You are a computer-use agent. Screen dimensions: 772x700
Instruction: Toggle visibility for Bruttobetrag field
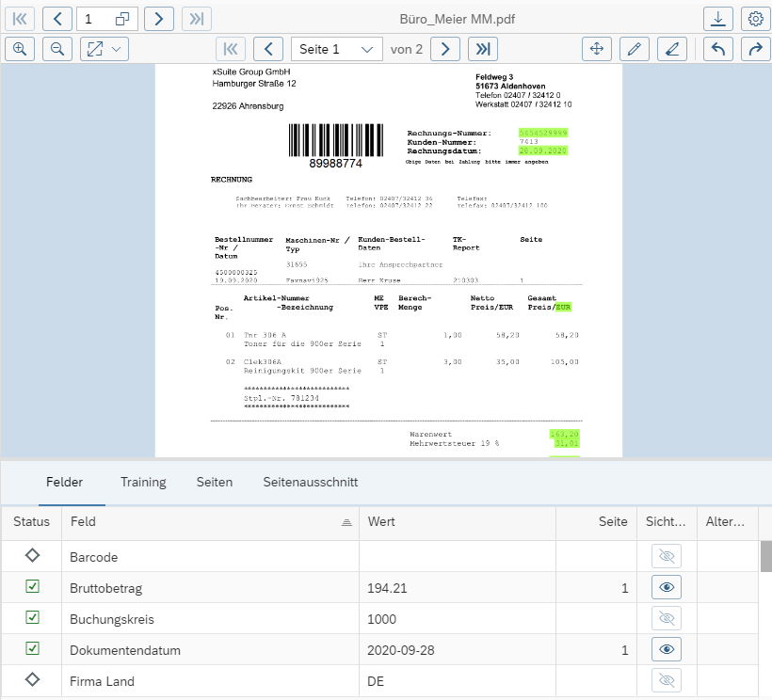[x=667, y=587]
